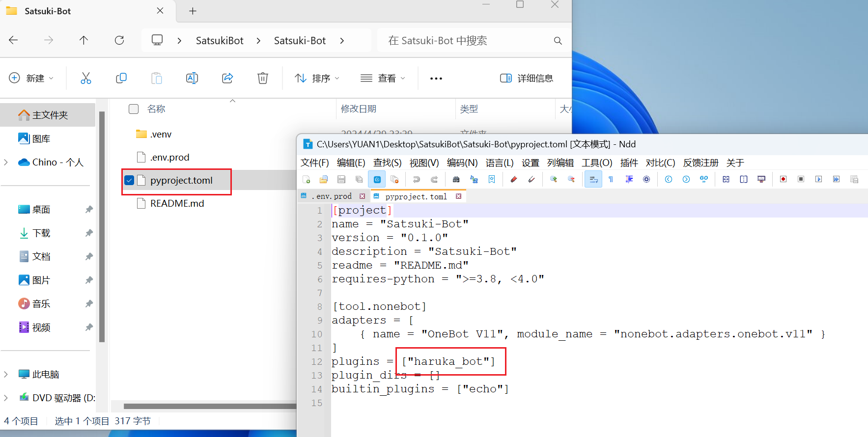Click the split view icon in Ndd

tap(744, 180)
